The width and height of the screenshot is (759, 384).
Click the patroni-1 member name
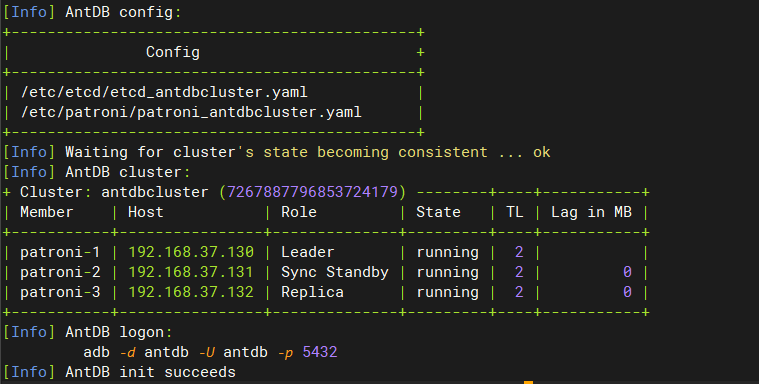[x=60, y=252]
